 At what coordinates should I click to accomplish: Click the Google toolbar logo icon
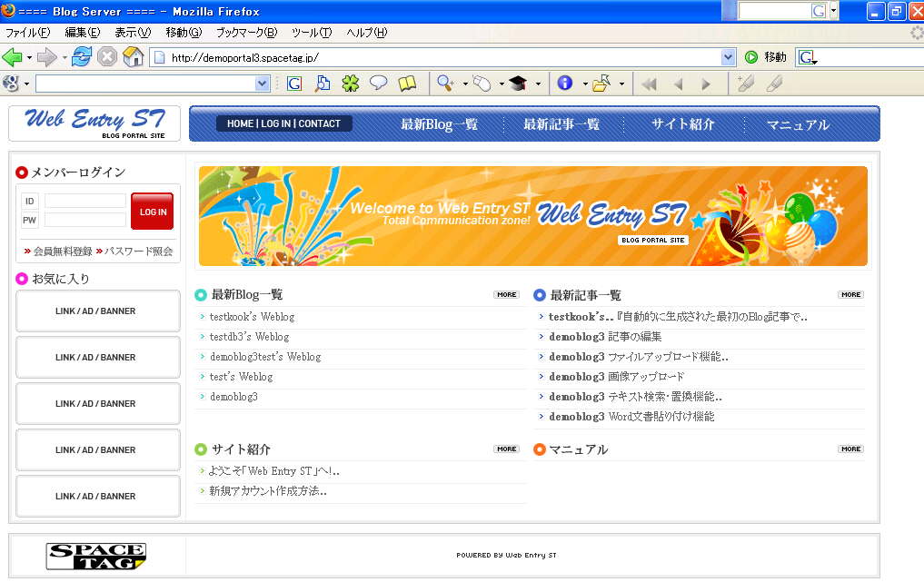click(11, 84)
